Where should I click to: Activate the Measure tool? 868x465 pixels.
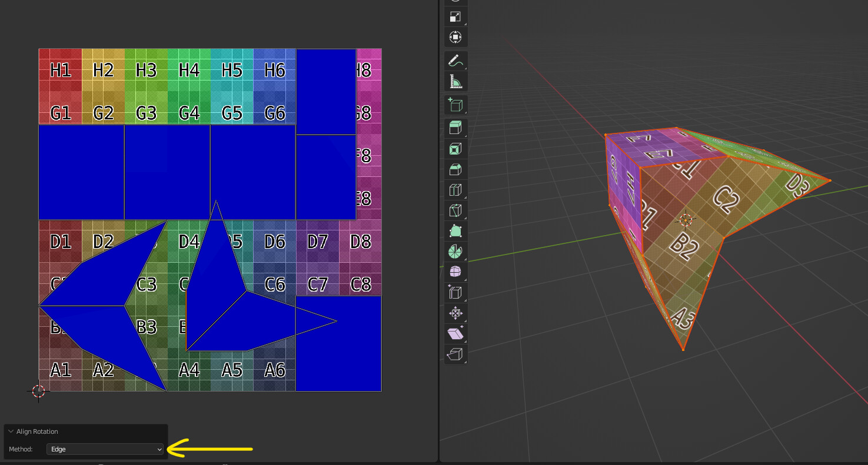pos(455,81)
